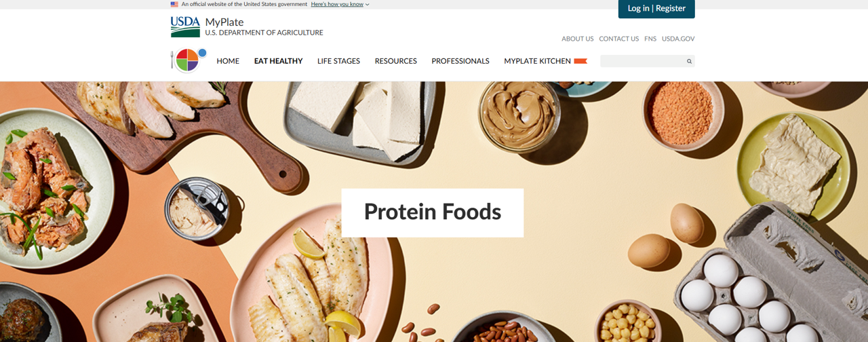Screen dimensions: 868x342
Task: Visit the USDA.GOV link
Action: point(678,39)
